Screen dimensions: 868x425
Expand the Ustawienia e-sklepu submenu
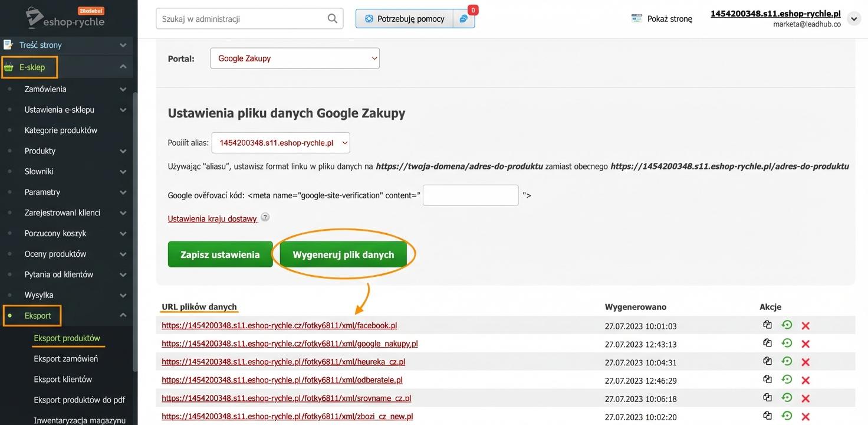coord(123,110)
